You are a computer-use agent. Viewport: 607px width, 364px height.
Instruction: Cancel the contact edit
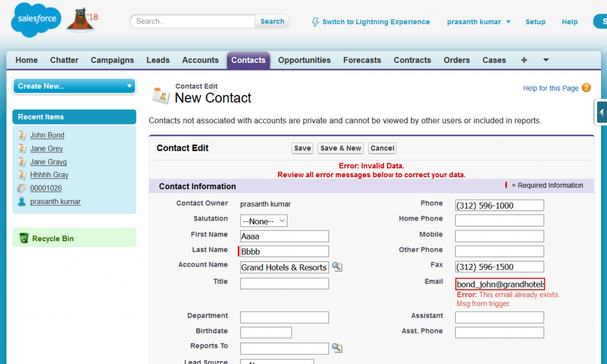tap(382, 148)
